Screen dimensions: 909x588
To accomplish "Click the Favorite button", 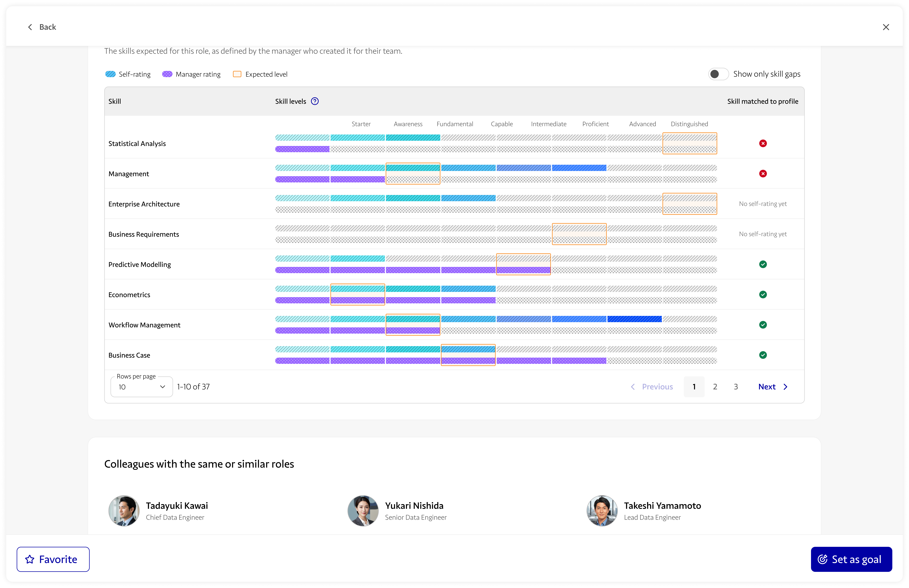I will 53,559.
